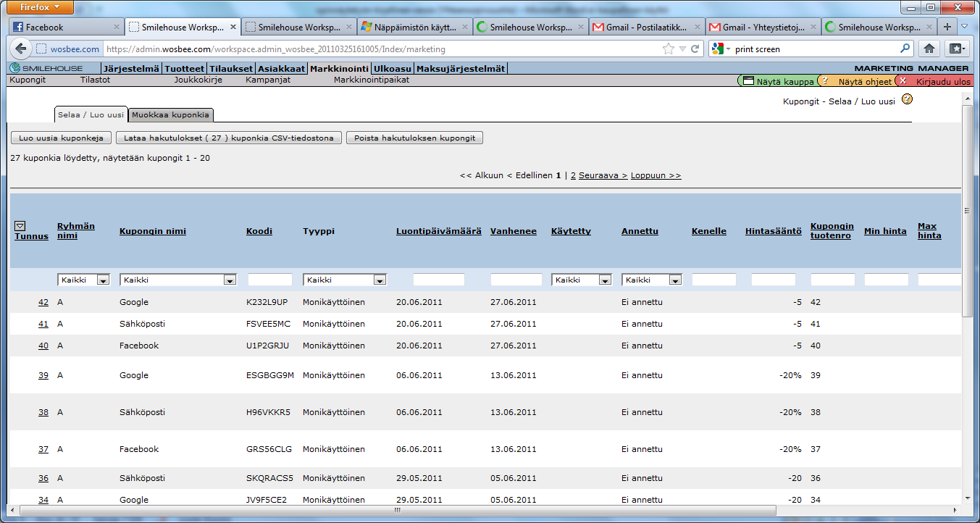Open the Joukkokirje submenu item
The image size is (980, 523).
[x=198, y=80]
